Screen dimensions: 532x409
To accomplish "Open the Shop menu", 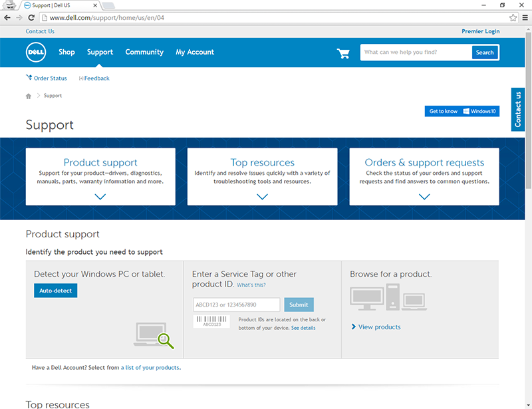I will pyautogui.click(x=66, y=53).
